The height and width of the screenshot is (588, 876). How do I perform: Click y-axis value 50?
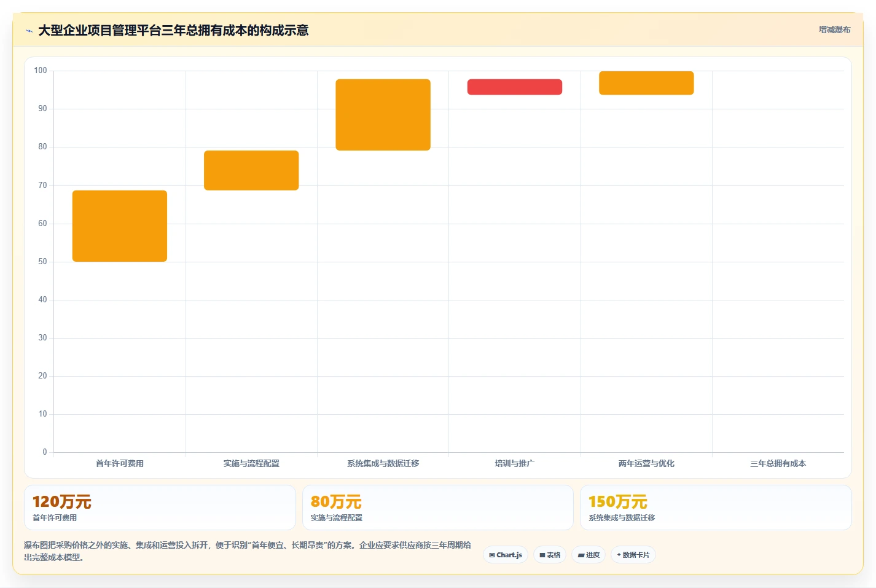[42, 262]
